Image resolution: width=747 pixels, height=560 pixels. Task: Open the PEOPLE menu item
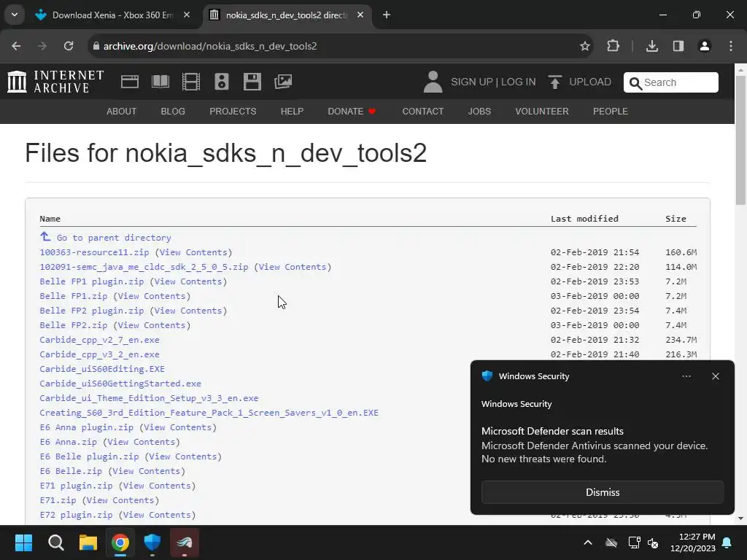[611, 112]
